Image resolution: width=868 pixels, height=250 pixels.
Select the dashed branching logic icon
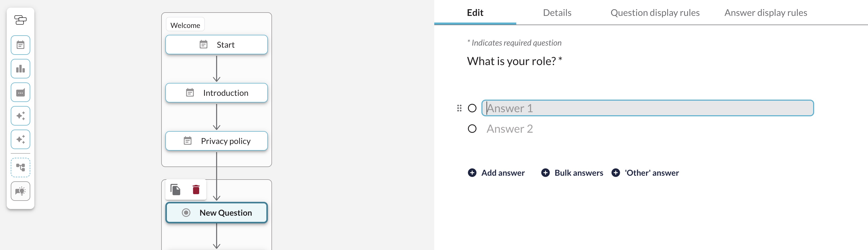(x=21, y=168)
